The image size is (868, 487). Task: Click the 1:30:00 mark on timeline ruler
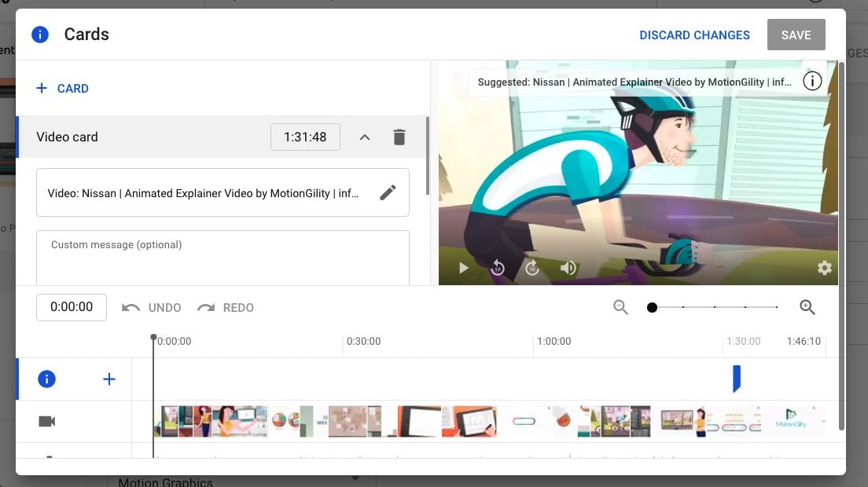click(744, 341)
